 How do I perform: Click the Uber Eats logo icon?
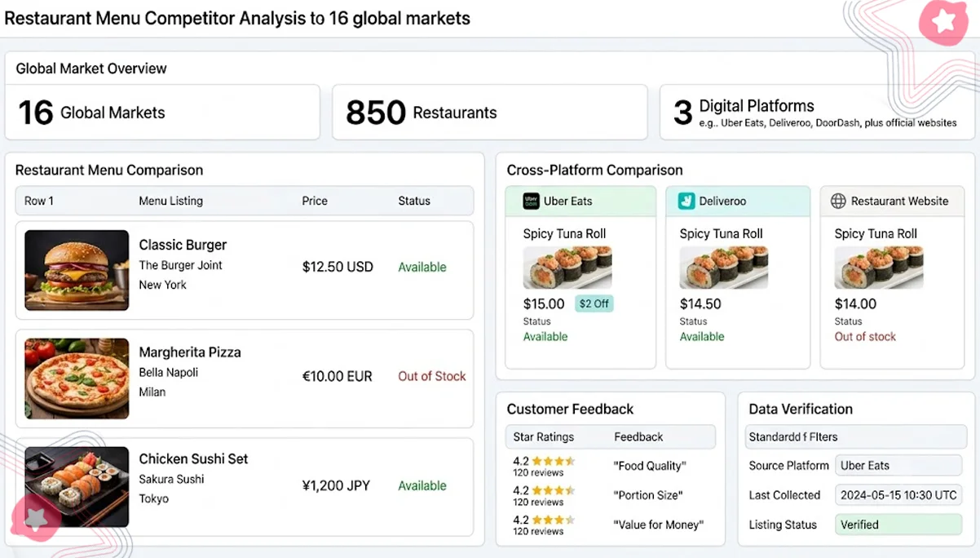(531, 201)
